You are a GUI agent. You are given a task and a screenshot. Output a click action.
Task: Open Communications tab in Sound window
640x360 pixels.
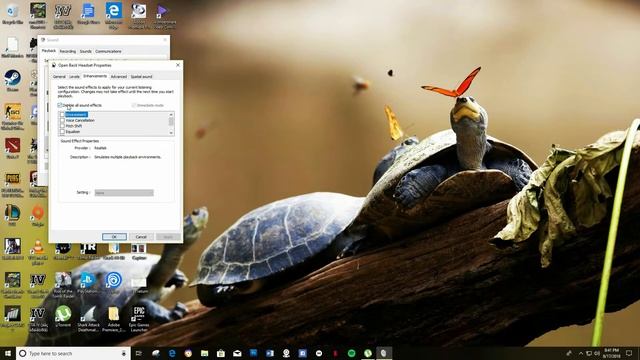click(x=108, y=51)
